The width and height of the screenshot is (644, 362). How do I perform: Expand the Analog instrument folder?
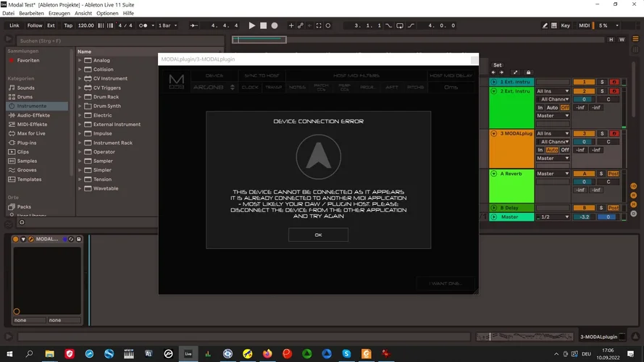click(x=80, y=60)
